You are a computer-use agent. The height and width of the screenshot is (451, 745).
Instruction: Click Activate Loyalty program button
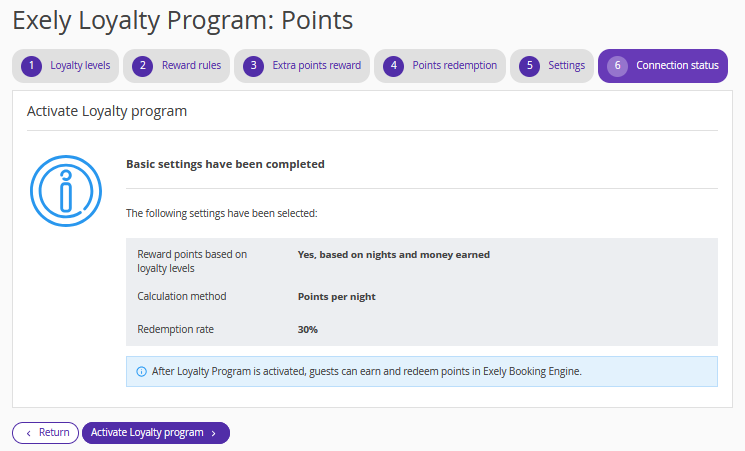point(156,433)
